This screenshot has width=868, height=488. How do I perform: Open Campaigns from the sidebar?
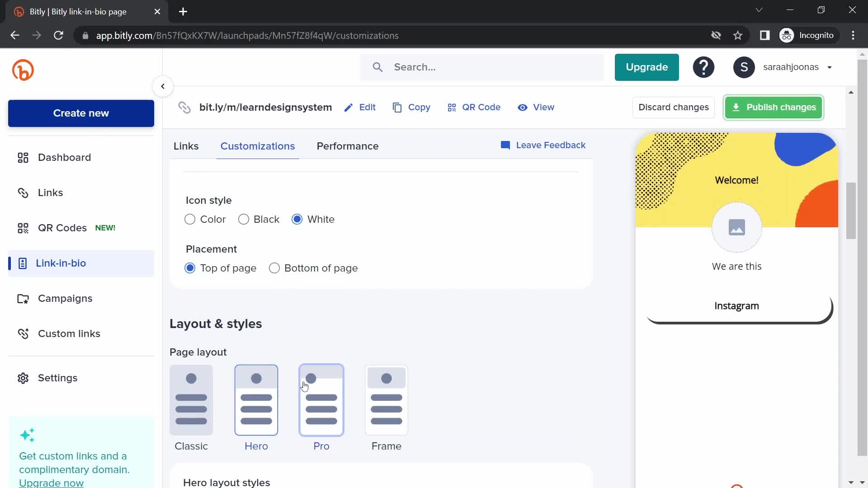click(81, 299)
